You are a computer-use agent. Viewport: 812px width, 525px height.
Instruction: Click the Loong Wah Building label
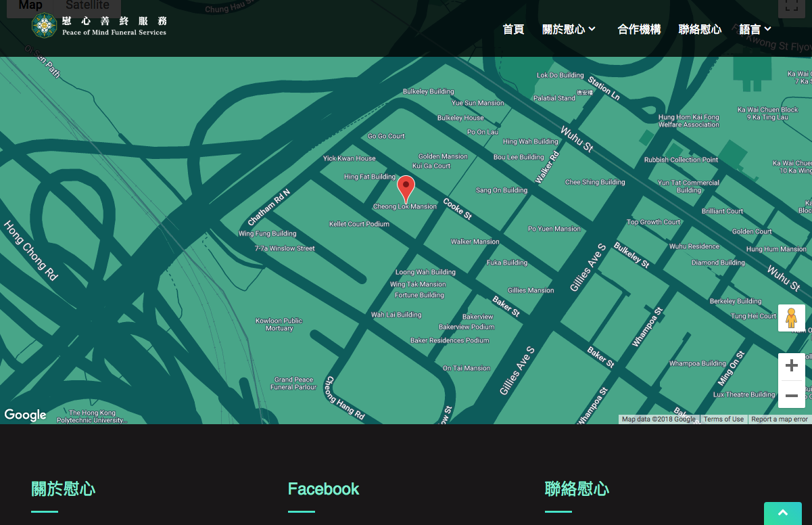(425, 273)
